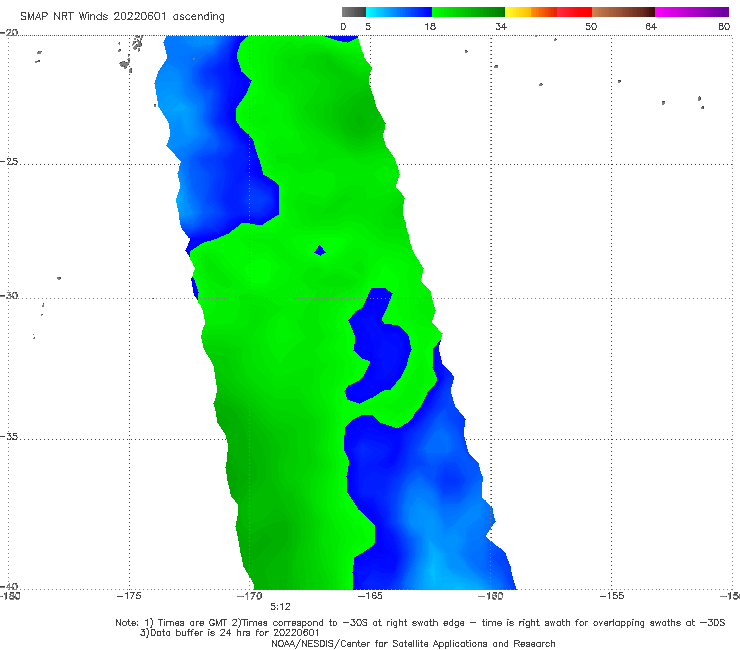740x650 pixels.
Task: Click the green segment of the wind color bar
Action: (468, 12)
